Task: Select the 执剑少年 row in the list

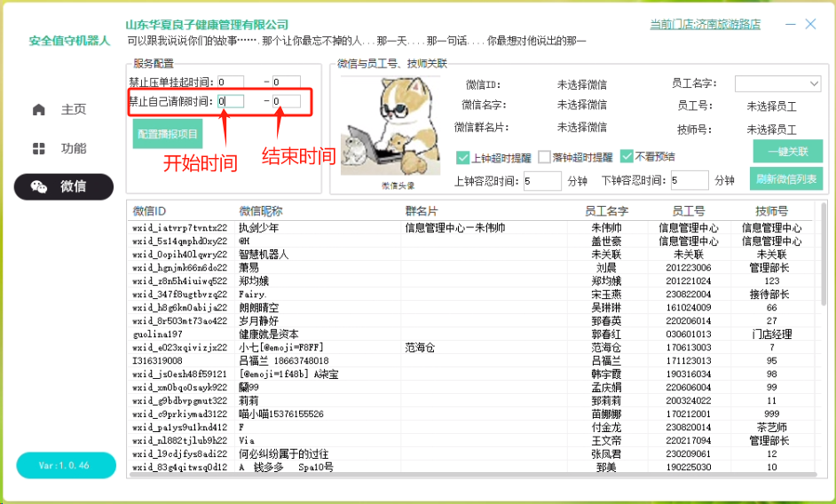Action: [259, 227]
